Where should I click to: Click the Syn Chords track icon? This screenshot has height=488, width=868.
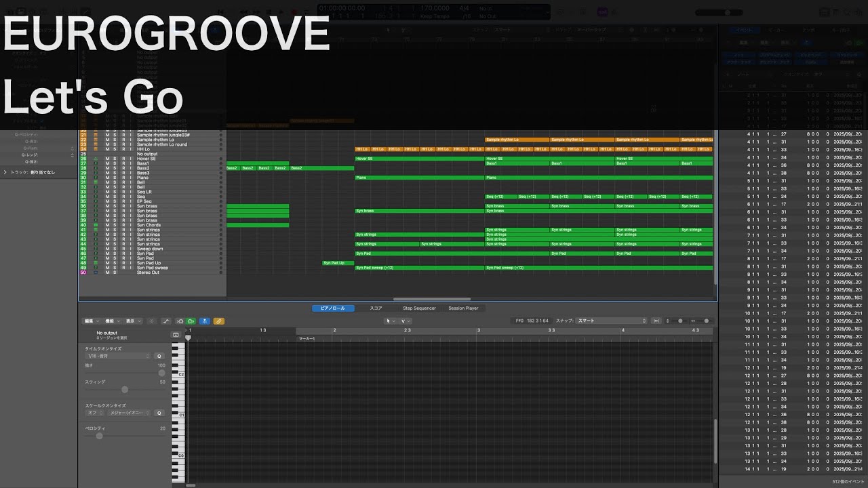96,225
